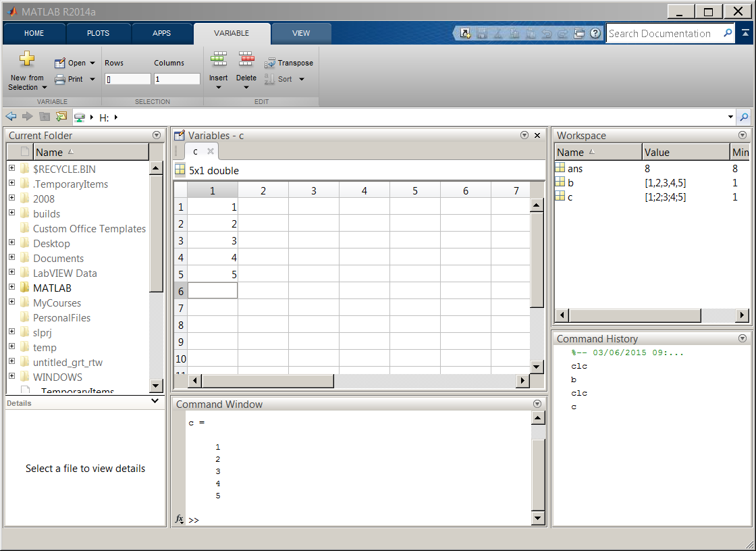
Task: Open Workspace panel actions menu
Action: click(x=742, y=135)
